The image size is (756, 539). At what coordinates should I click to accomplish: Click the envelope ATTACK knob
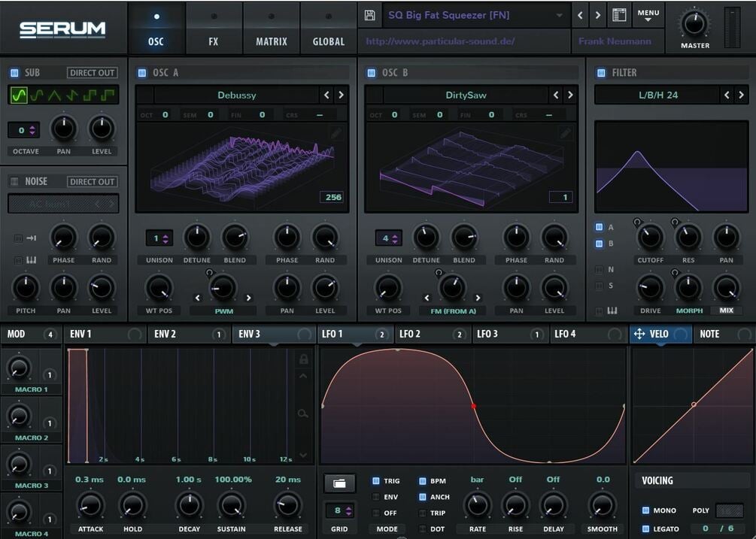click(90, 505)
